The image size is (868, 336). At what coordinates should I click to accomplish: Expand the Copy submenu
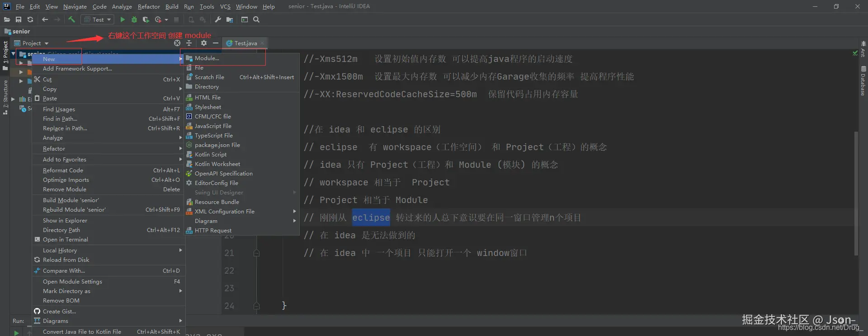[108, 89]
